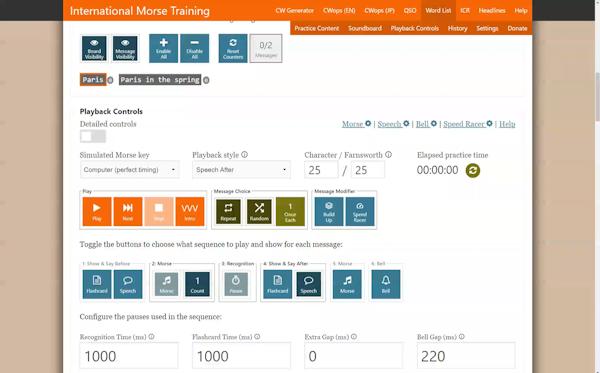
Task: Click the 0/2 Messages counter button
Action: coord(266,48)
